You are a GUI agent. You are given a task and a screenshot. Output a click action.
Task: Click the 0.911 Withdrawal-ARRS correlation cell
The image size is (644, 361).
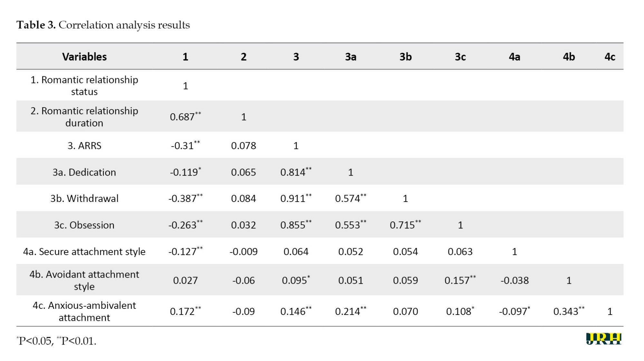(296, 198)
